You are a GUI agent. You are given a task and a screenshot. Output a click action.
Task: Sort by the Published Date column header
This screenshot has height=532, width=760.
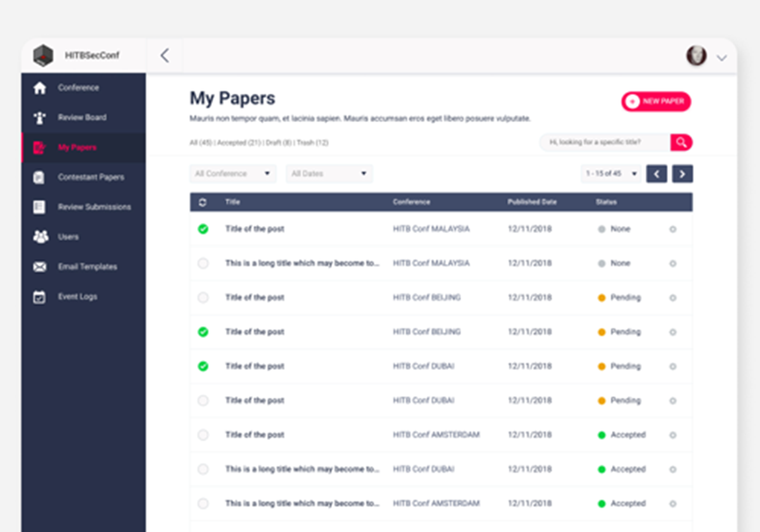pyautogui.click(x=532, y=202)
